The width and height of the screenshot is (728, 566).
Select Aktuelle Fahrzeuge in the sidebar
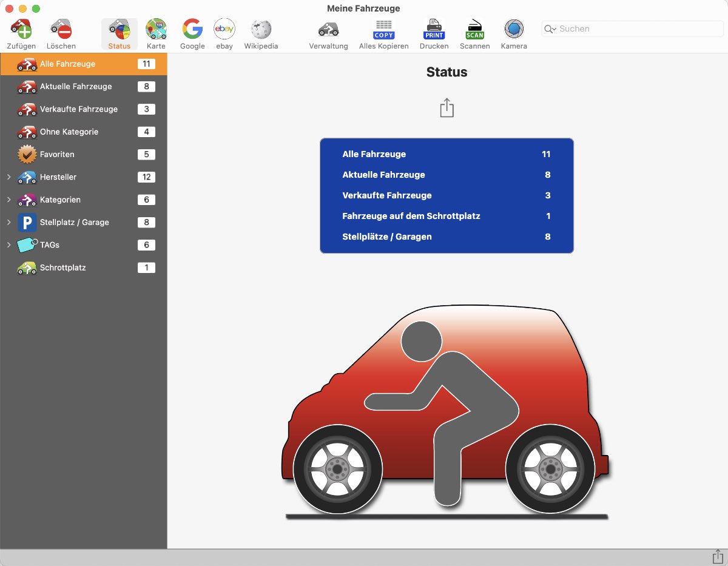pos(84,87)
